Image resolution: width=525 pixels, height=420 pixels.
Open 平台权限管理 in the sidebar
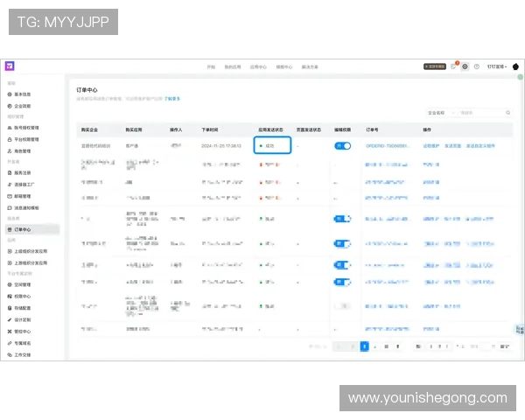pos(23,139)
